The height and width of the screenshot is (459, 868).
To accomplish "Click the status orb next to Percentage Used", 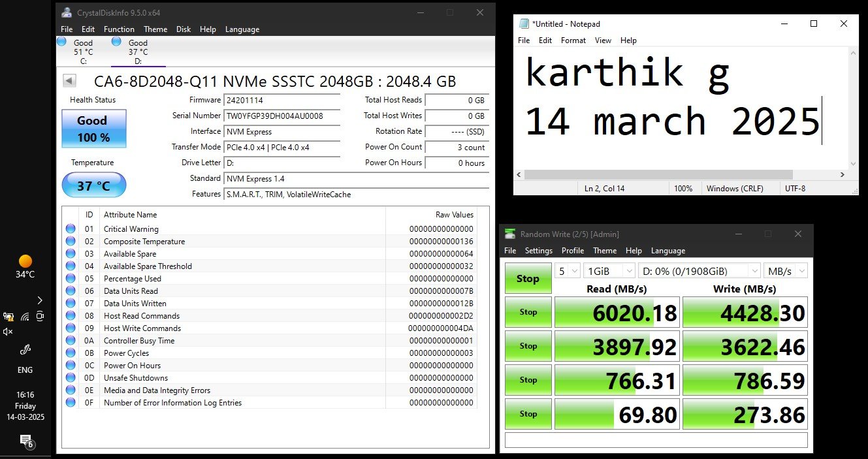I will pyautogui.click(x=71, y=278).
